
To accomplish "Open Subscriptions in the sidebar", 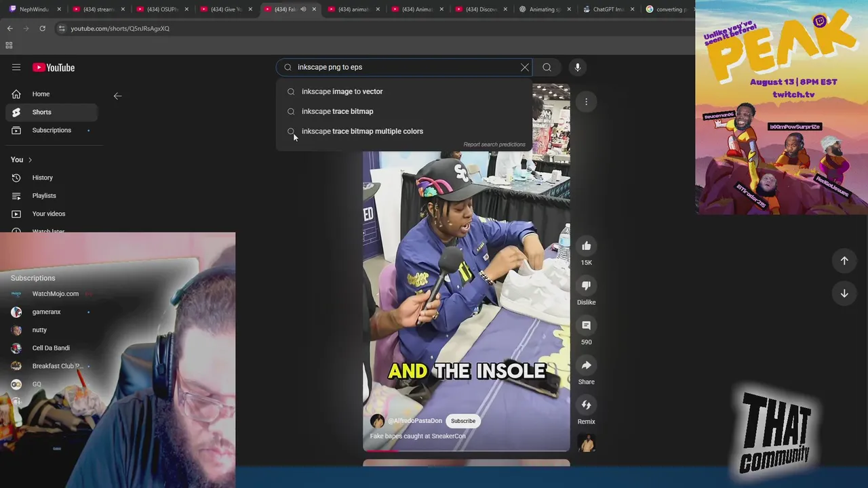I will (51, 130).
